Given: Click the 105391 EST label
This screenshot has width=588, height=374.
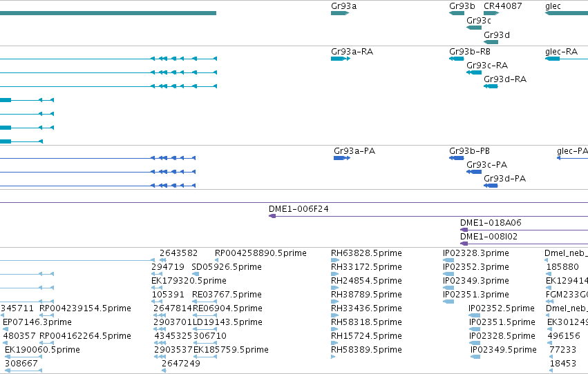Looking at the screenshot, I should (x=168, y=295).
